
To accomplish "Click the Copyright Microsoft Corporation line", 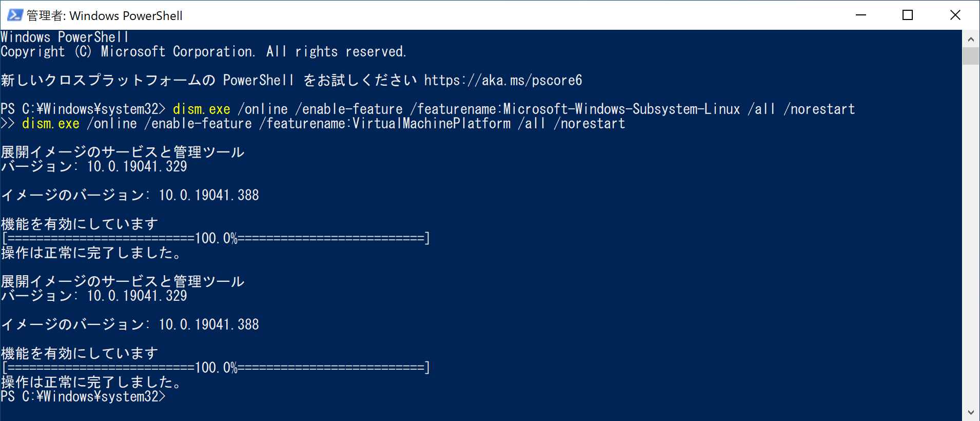I will coord(203,52).
